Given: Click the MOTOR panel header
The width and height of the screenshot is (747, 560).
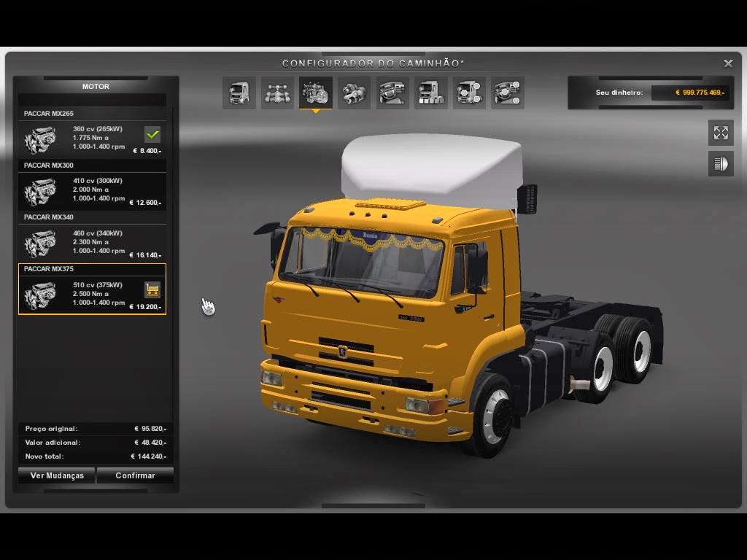Looking at the screenshot, I should [96, 87].
